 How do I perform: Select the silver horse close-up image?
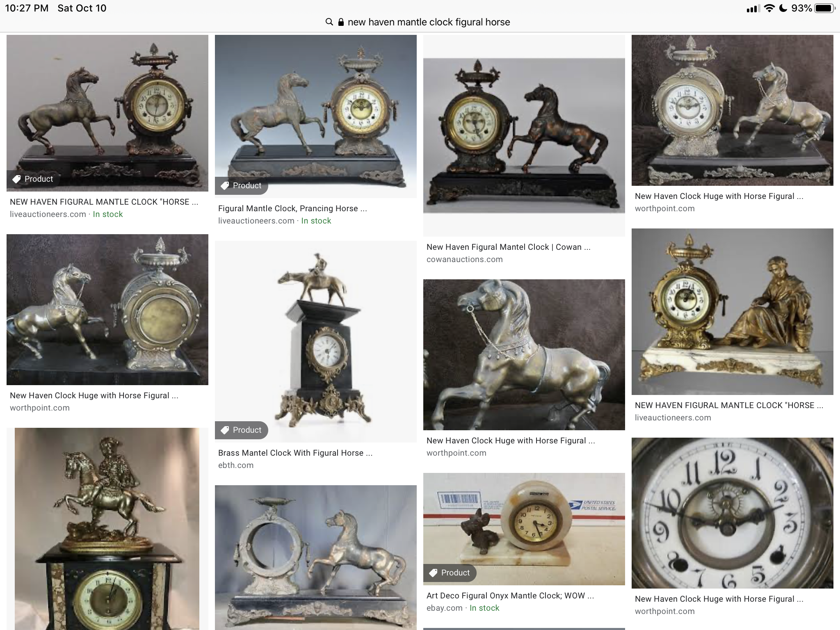524,355
